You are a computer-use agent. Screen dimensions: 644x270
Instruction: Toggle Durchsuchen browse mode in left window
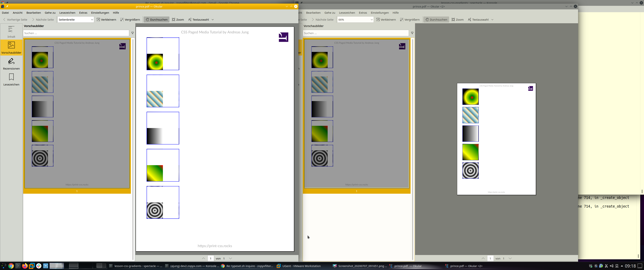(157, 19)
